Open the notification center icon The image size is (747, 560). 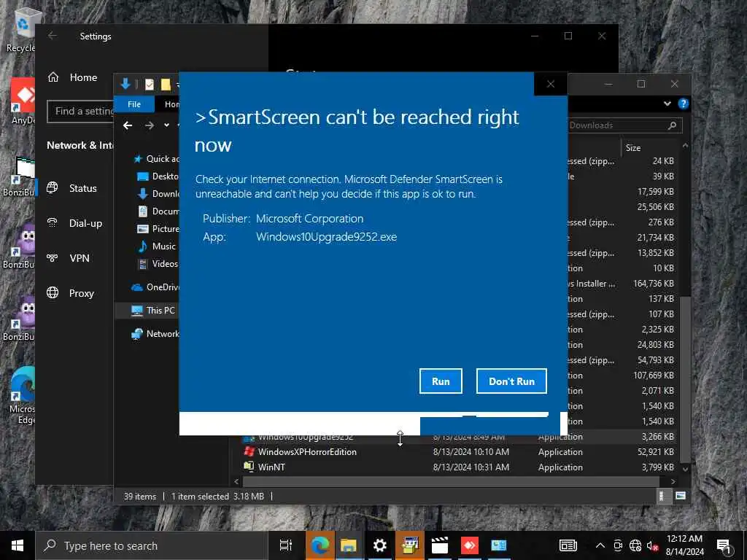[x=724, y=546]
